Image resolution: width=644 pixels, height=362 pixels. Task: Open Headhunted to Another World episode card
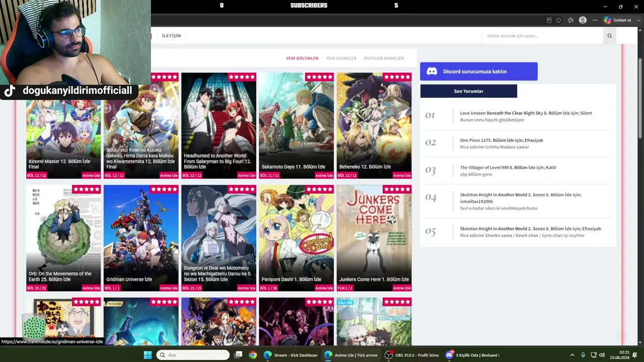click(218, 126)
